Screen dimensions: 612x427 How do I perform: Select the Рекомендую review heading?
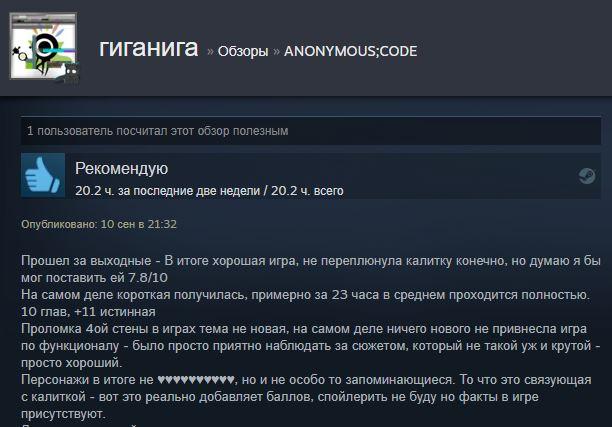point(121,169)
